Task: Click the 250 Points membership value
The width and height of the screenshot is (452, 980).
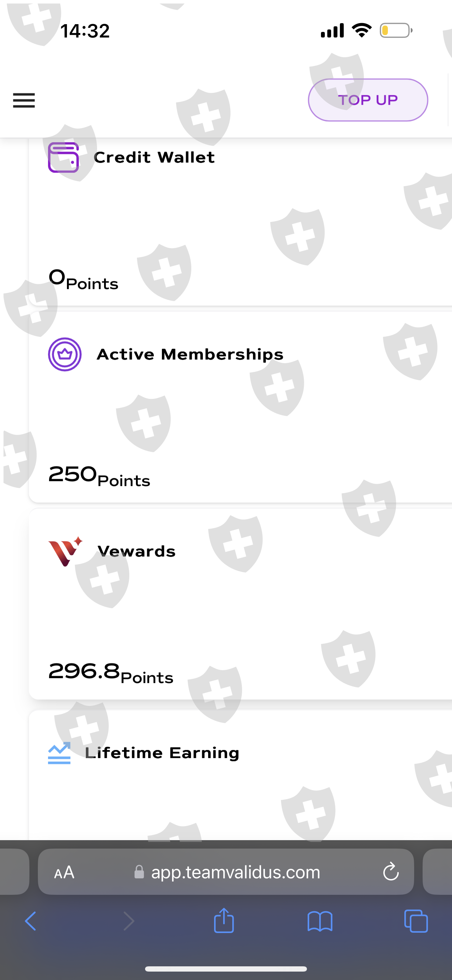Action: coord(99,476)
